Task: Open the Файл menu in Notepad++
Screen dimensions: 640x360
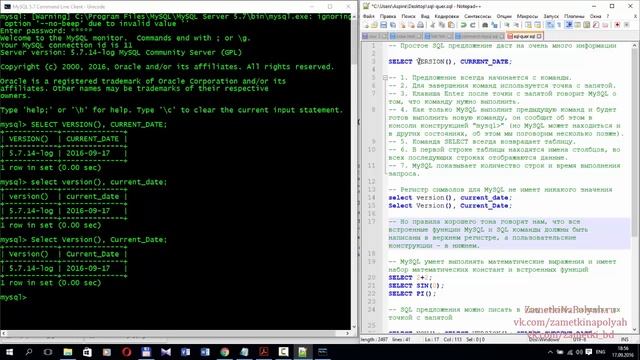Action: click(x=369, y=16)
